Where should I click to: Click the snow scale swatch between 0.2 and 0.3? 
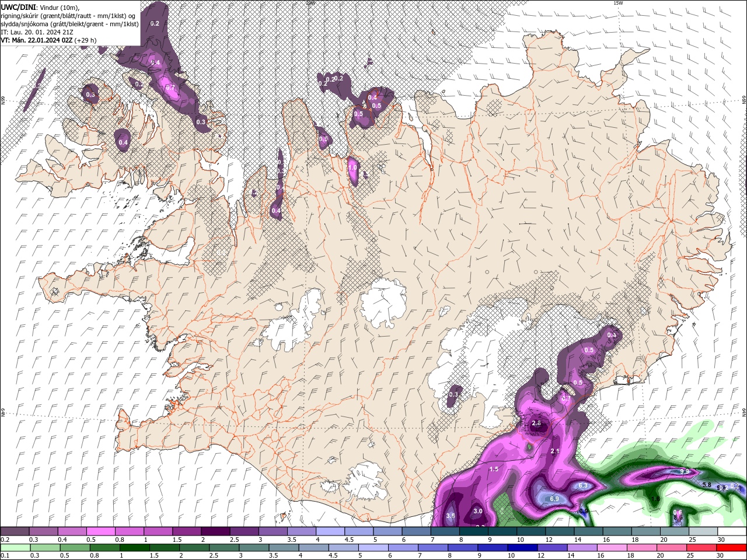15,531
